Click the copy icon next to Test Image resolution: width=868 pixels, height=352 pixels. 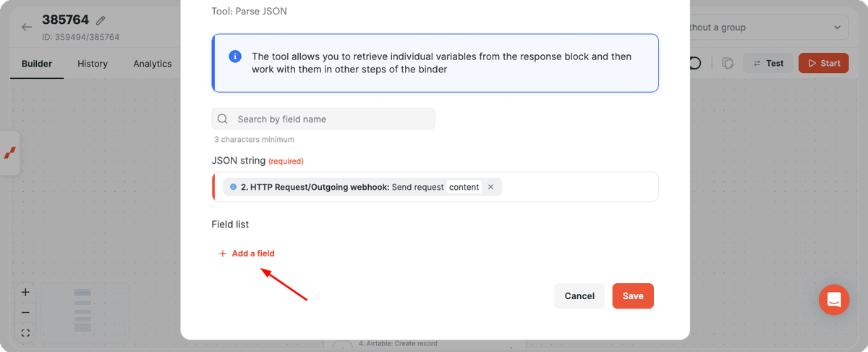click(728, 63)
